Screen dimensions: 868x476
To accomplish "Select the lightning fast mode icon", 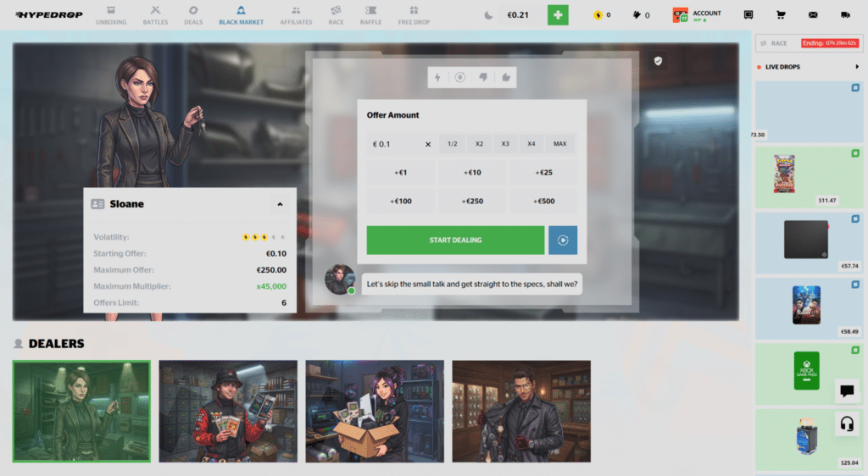I will click(437, 77).
